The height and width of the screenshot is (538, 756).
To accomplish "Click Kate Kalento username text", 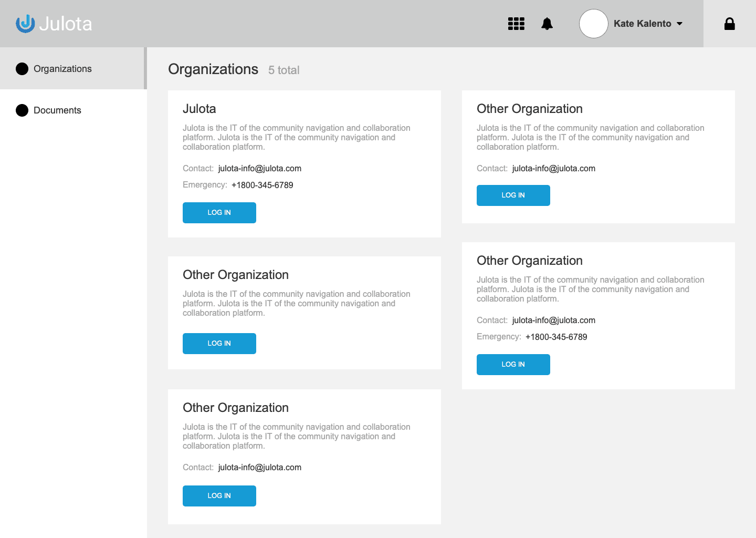I will pos(643,24).
